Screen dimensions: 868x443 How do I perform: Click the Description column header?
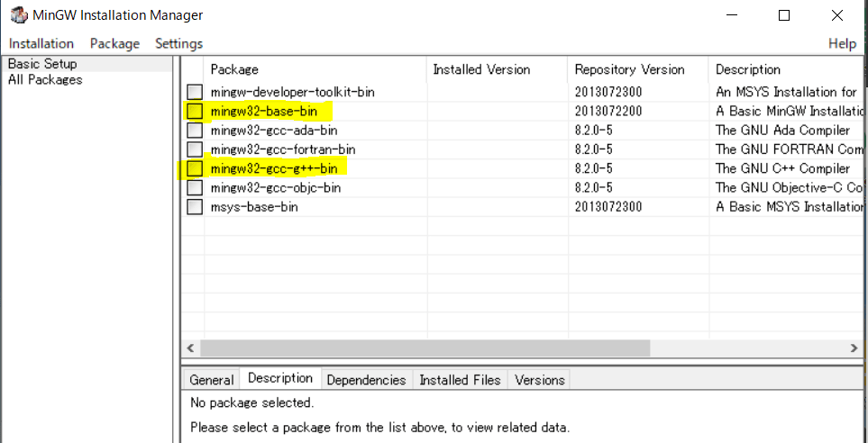[786, 69]
